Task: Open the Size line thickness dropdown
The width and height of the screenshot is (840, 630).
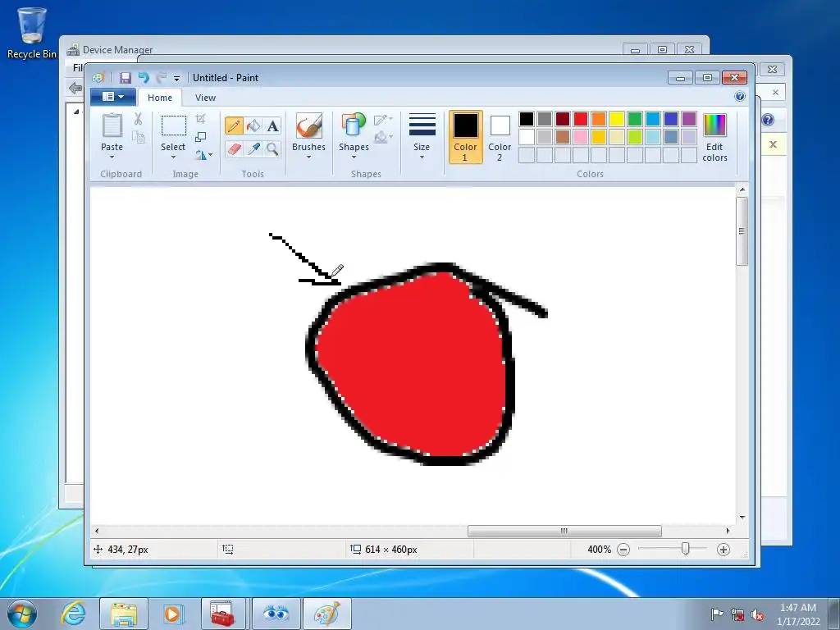Action: [x=422, y=137]
